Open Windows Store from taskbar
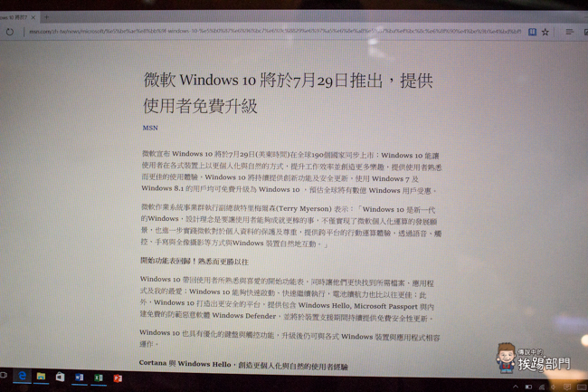This screenshot has width=588, height=392. (x=60, y=377)
